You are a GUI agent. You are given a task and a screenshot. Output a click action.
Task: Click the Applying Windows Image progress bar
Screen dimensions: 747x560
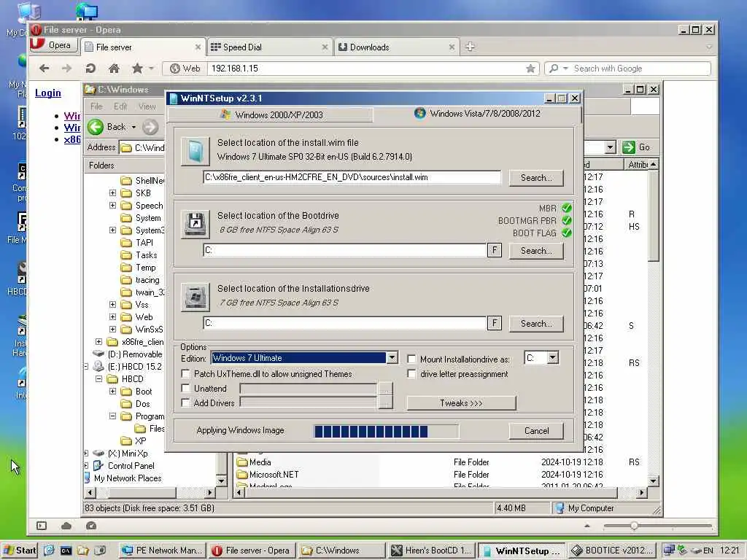[x=387, y=432]
